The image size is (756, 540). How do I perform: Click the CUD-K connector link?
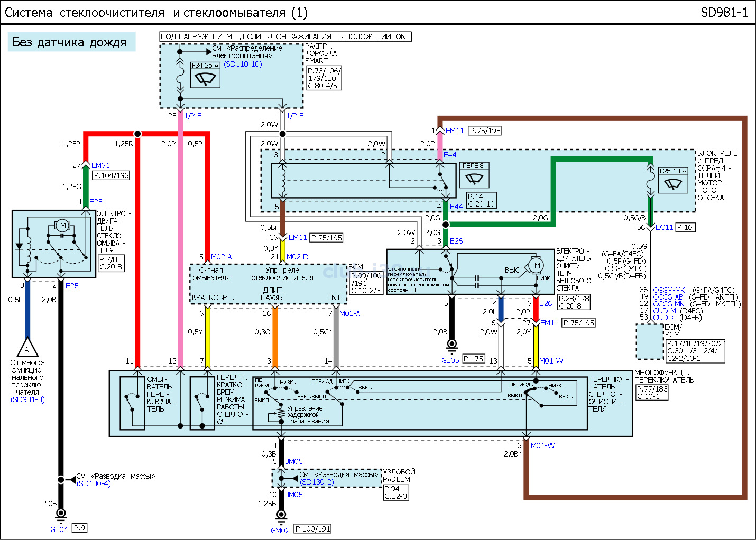point(664,318)
